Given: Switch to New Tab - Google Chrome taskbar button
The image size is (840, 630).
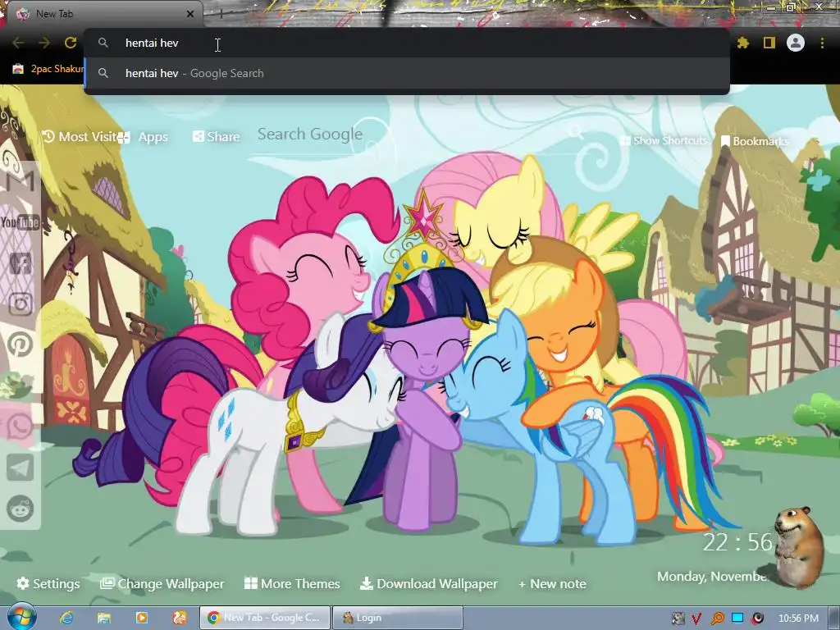Looking at the screenshot, I should (265, 618).
